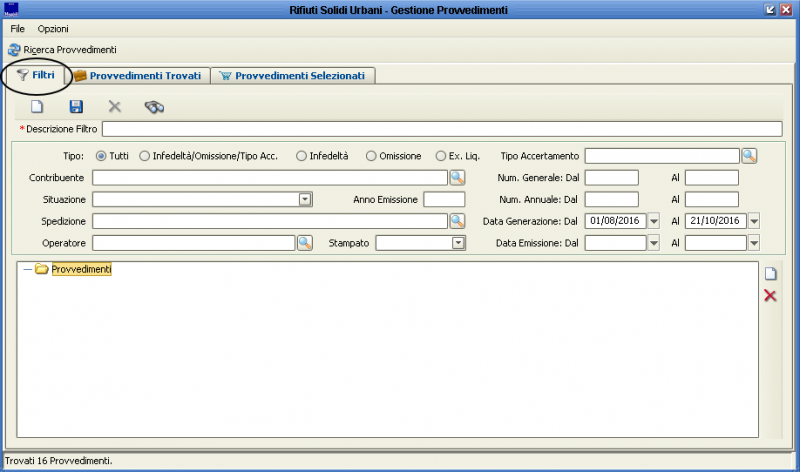The height and width of the screenshot is (472, 800).
Task: Choose the Omissione radio button
Action: tap(371, 156)
